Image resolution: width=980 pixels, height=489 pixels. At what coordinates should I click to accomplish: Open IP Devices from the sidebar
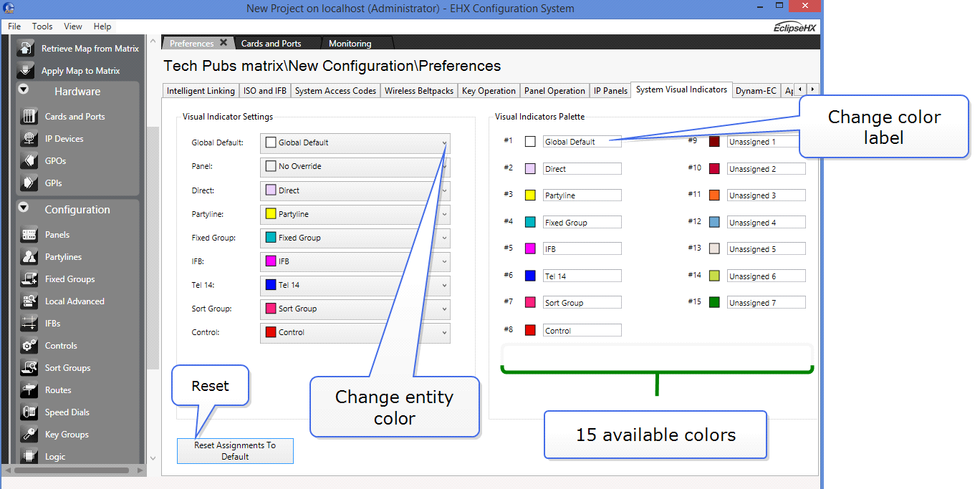click(x=29, y=138)
